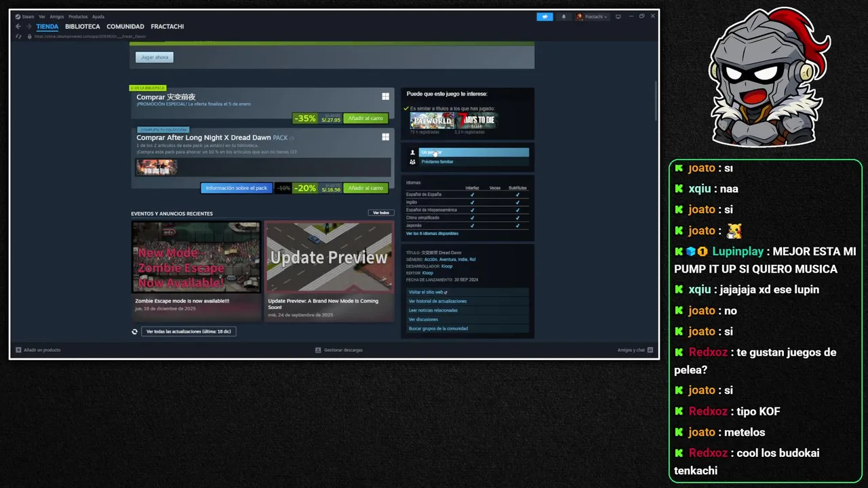The width and height of the screenshot is (868, 488).
Task: Click 'EN LA BIBLIOTECA' green label
Action: point(149,88)
